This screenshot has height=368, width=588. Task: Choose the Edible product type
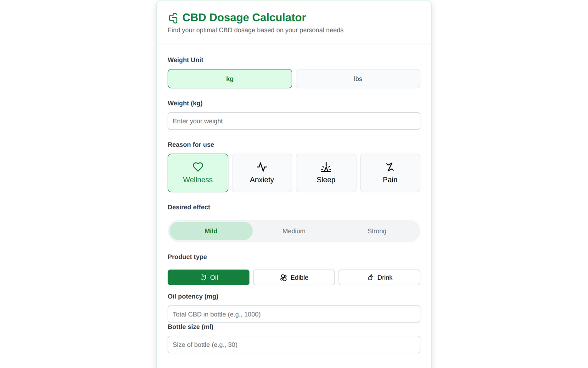[294, 277]
